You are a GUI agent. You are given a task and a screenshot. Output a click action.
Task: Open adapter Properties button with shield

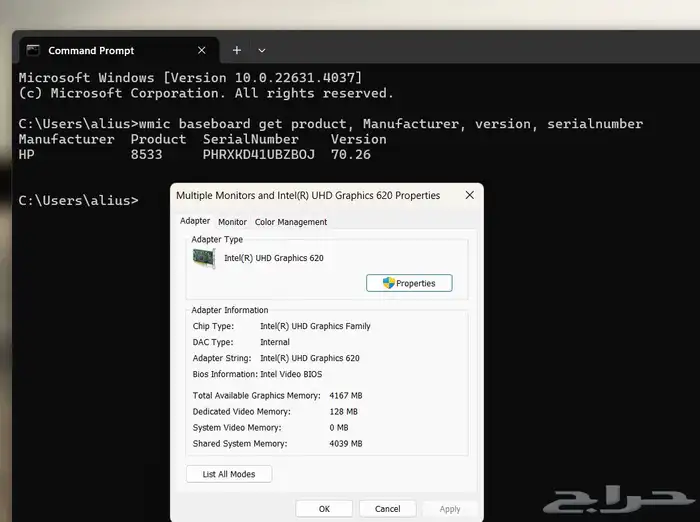(x=409, y=283)
